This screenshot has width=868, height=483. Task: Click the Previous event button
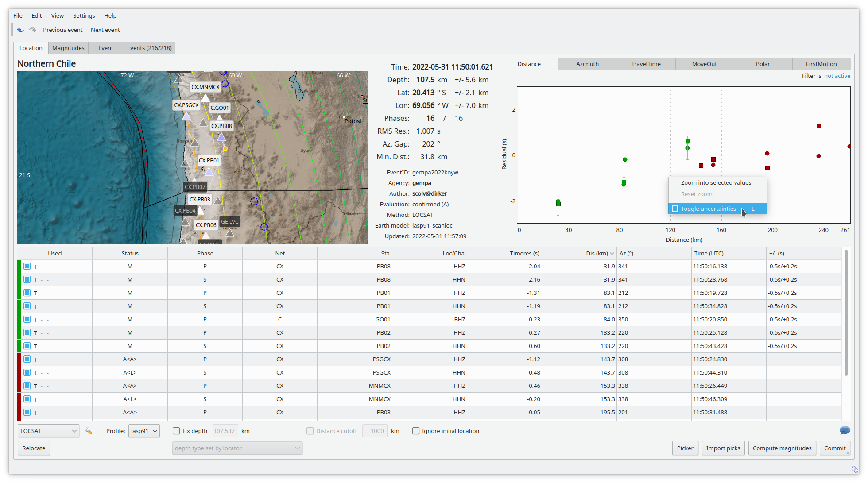tap(62, 30)
